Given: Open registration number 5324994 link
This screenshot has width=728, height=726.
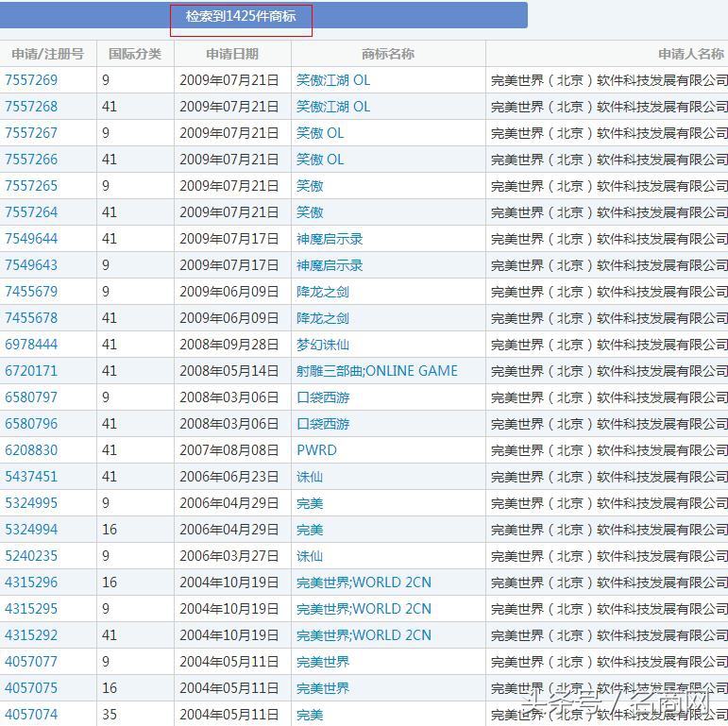Looking at the screenshot, I should coord(31,531).
